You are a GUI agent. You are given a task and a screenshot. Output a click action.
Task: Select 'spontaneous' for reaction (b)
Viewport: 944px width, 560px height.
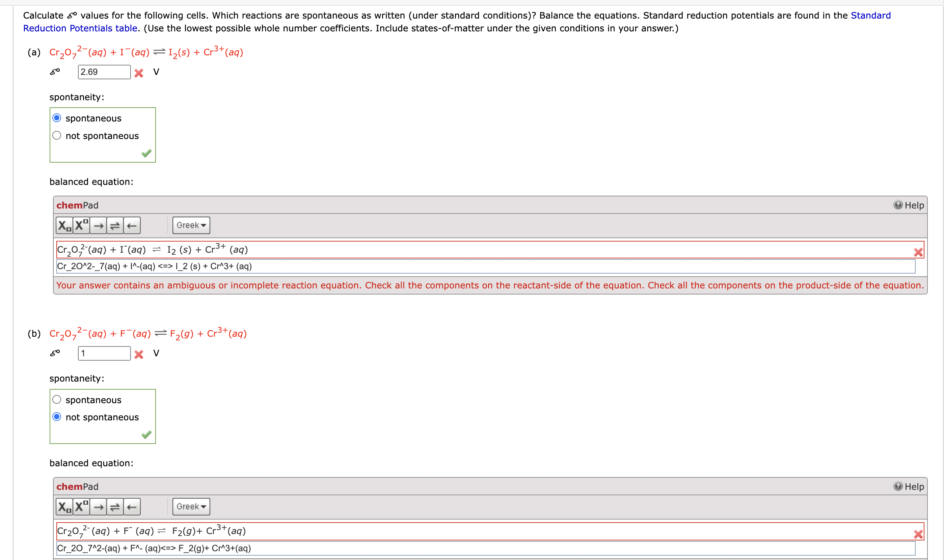pos(57,400)
